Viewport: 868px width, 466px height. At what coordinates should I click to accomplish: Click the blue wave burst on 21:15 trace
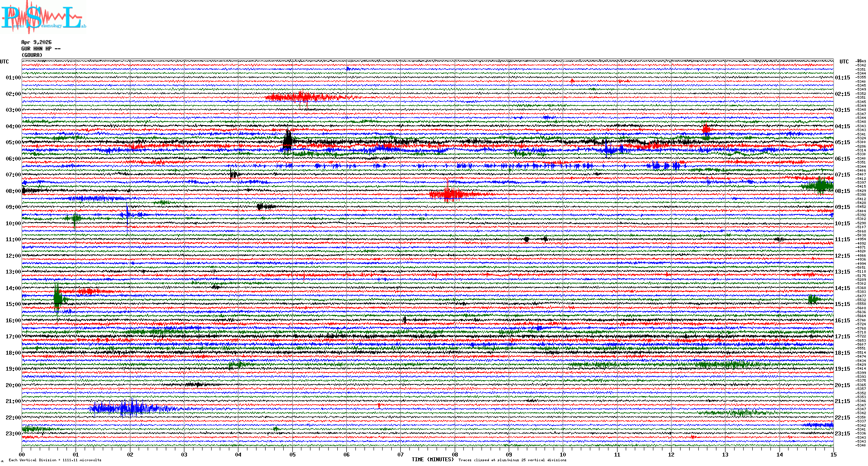click(x=130, y=408)
